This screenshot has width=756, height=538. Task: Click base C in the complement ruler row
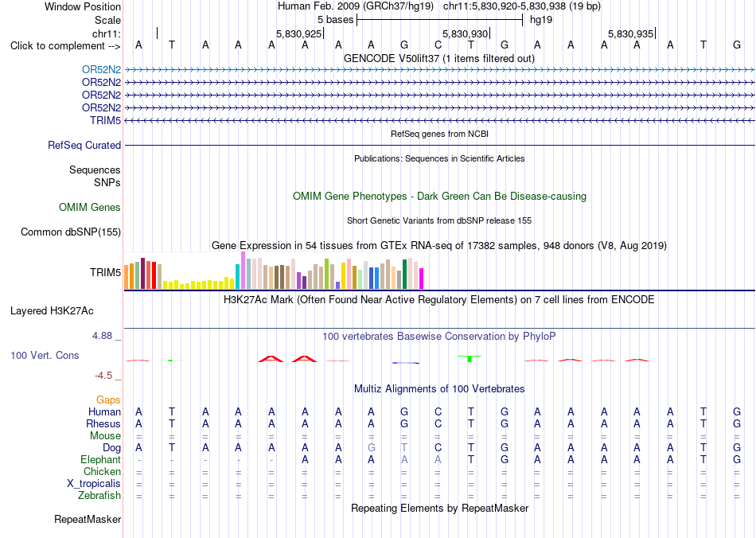point(438,45)
